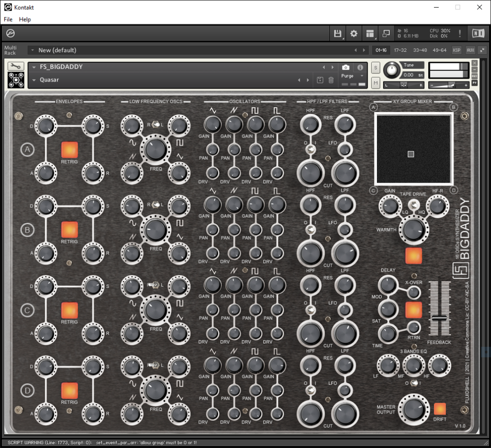Viewport: 491px width, 448px height.
Task: Open Kontakt options gear
Action: pyautogui.click(x=354, y=33)
